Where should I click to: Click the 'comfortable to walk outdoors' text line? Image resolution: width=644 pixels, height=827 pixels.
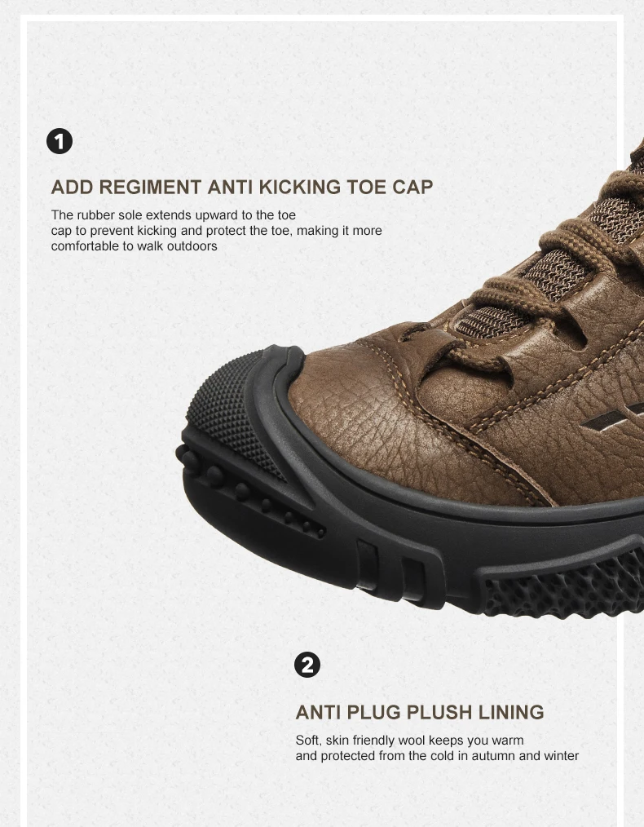(134, 246)
